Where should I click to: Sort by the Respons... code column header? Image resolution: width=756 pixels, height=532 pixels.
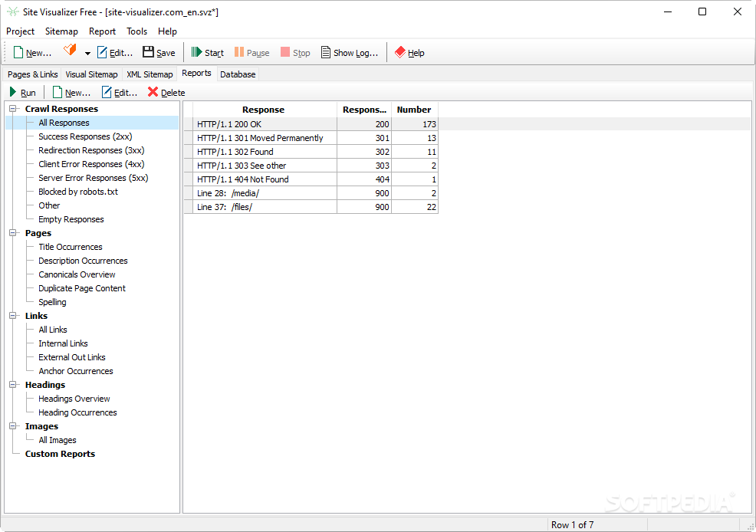tap(364, 110)
